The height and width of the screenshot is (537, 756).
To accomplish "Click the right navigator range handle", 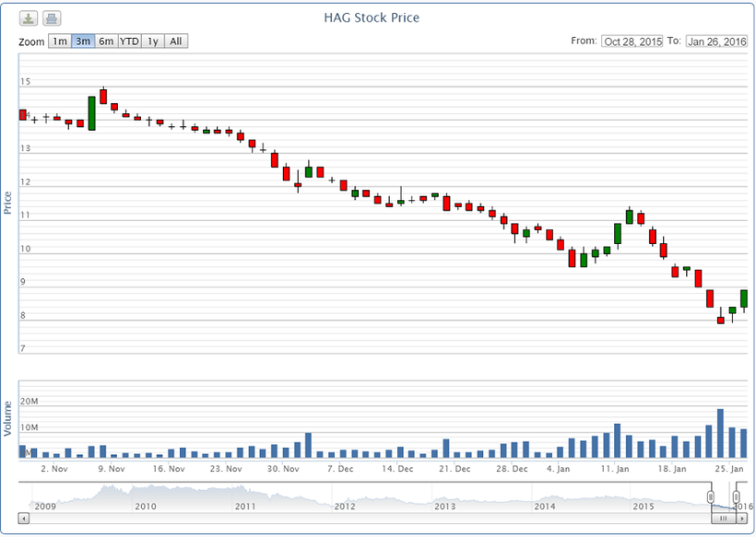I will 736,497.
